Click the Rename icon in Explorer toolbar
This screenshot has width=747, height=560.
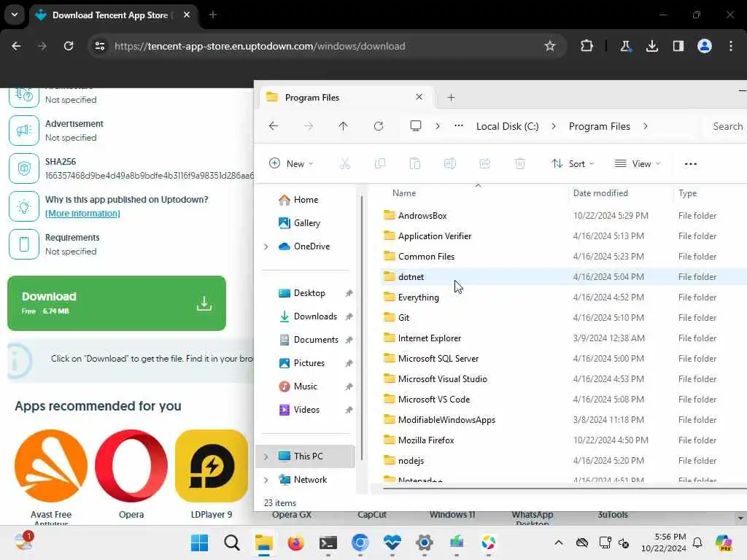click(x=449, y=164)
